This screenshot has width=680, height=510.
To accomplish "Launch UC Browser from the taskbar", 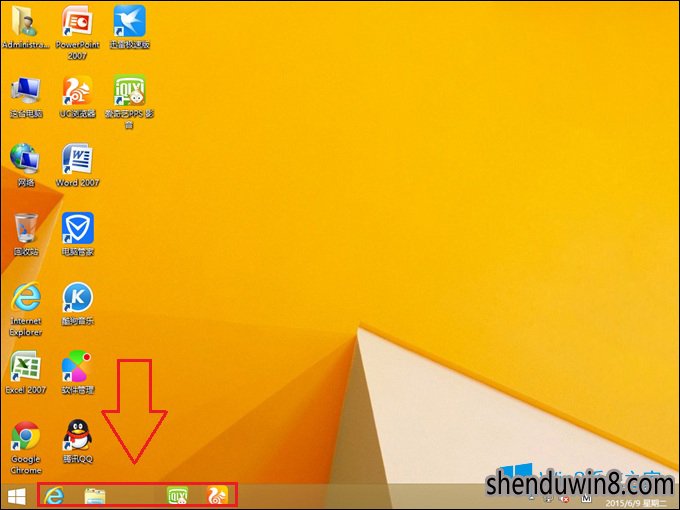I will [x=217, y=495].
